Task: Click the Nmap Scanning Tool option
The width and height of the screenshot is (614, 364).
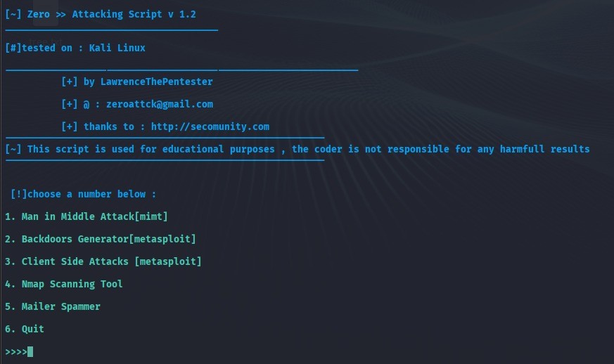Action: click(64, 284)
